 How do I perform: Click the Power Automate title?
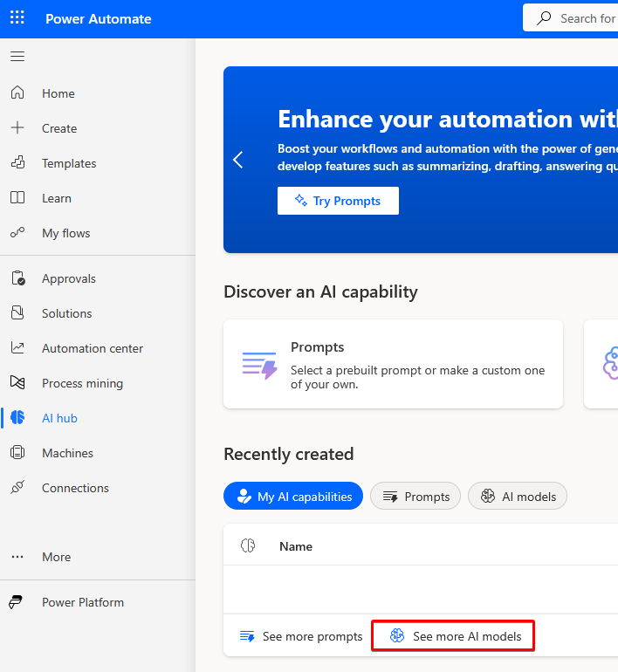point(98,19)
